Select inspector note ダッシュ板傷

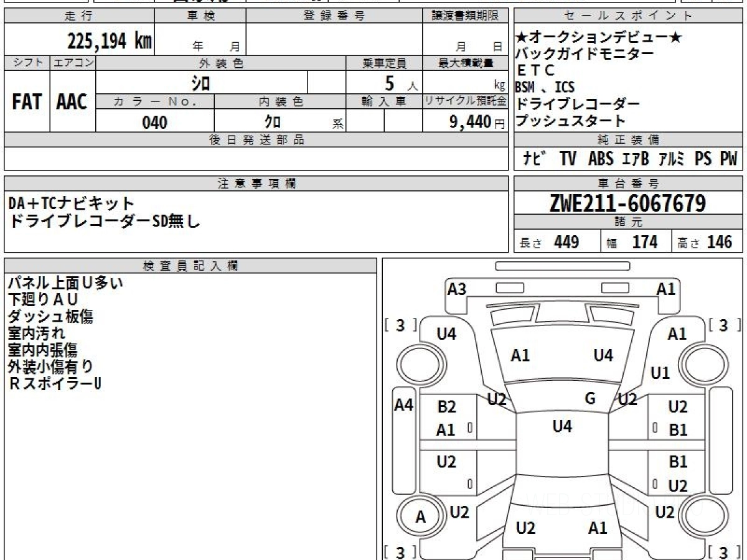click(x=50, y=317)
